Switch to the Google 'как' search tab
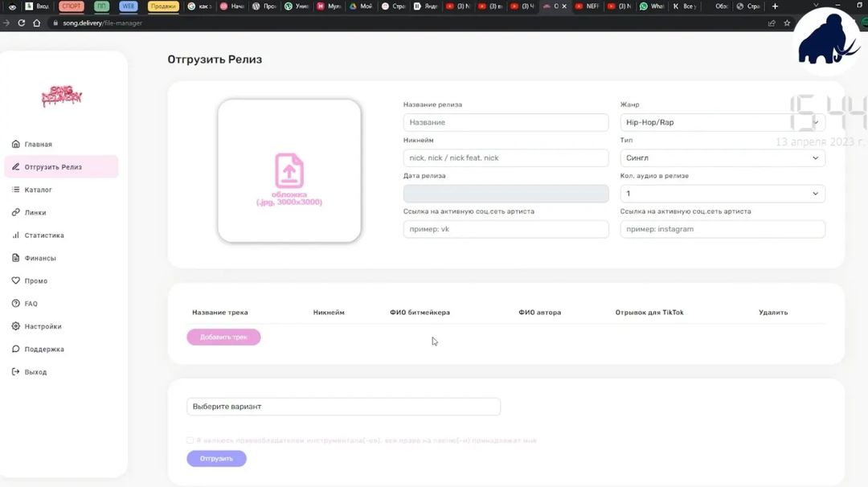This screenshot has height=487, width=868. click(x=200, y=6)
